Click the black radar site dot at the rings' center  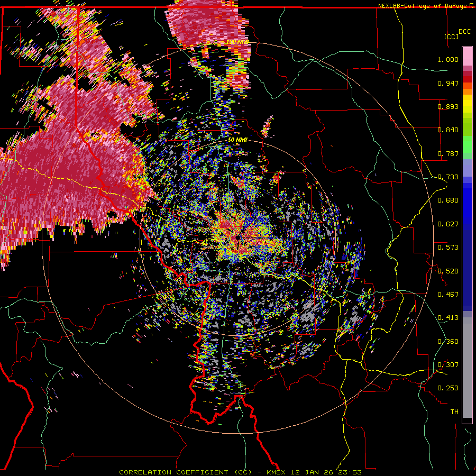coord(237,239)
